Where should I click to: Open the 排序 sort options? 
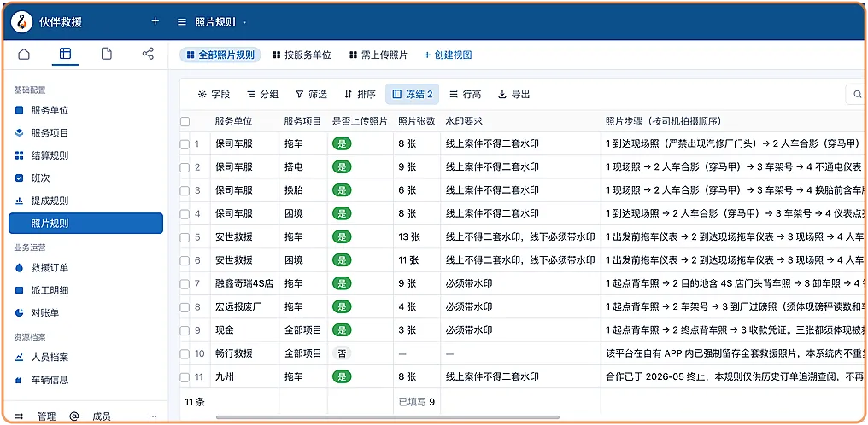click(x=360, y=95)
